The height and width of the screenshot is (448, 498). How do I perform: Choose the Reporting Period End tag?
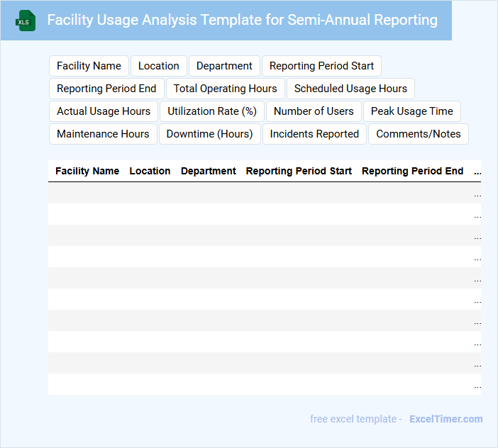click(x=106, y=89)
